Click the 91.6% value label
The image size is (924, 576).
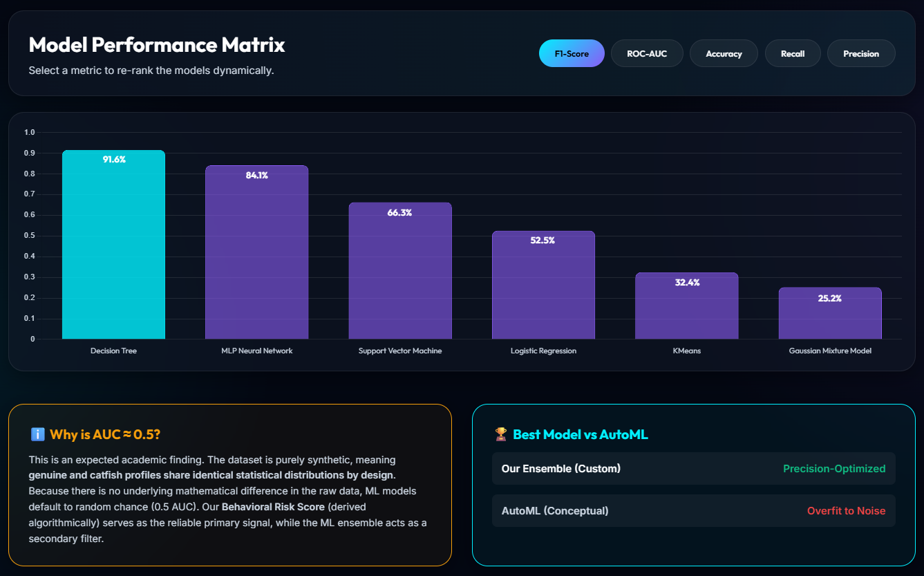[x=114, y=160]
